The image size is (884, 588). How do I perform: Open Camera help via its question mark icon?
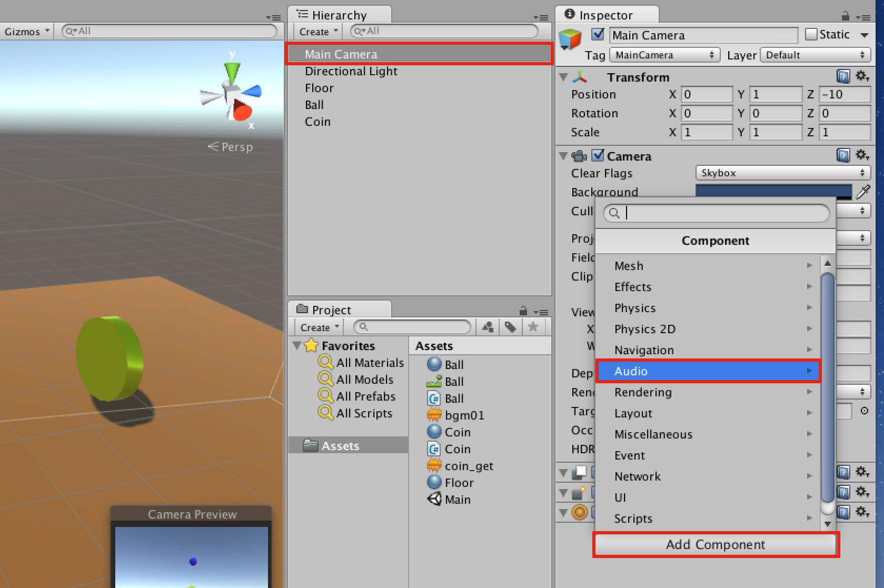[x=843, y=155]
